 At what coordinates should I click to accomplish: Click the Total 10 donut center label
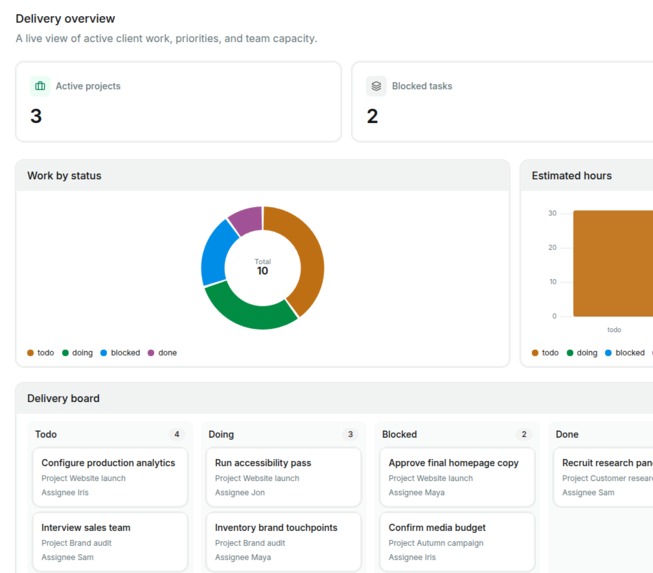[x=262, y=267]
